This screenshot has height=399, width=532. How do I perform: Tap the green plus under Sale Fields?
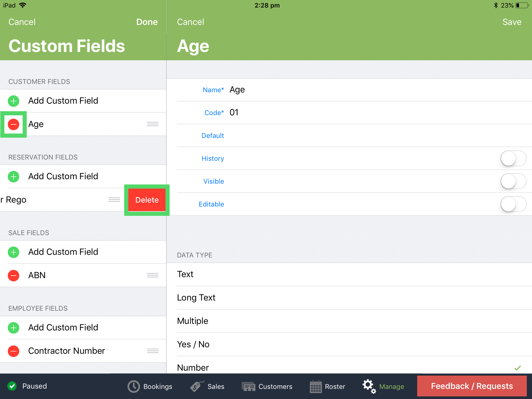[14, 252]
